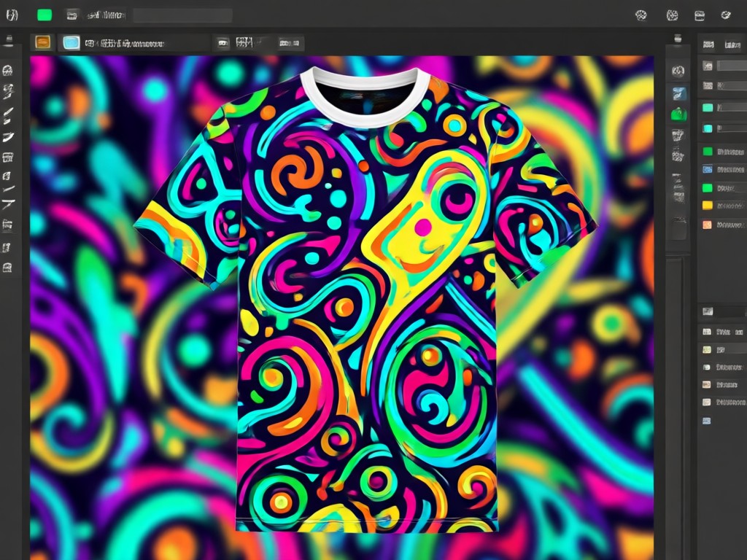Viewport: 747px width, 560px height.
Task: Select the blue thumbnail at the bottom of lower right list
Action: (x=707, y=421)
